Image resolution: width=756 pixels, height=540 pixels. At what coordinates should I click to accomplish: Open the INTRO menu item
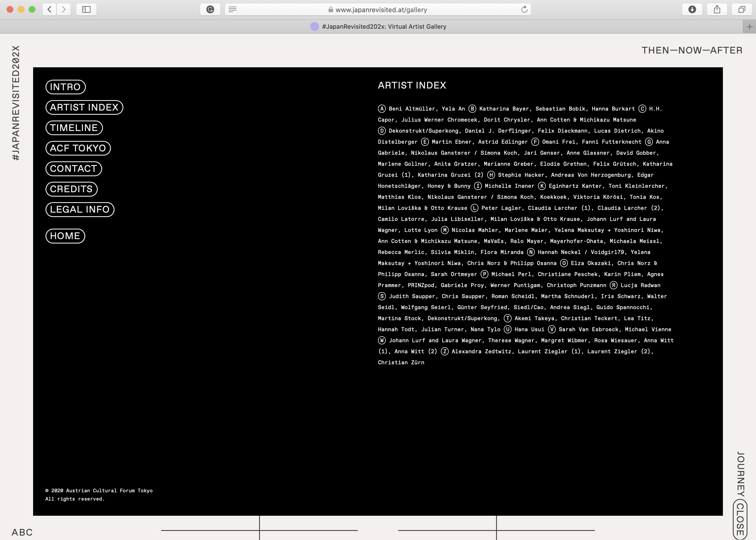pyautogui.click(x=65, y=87)
